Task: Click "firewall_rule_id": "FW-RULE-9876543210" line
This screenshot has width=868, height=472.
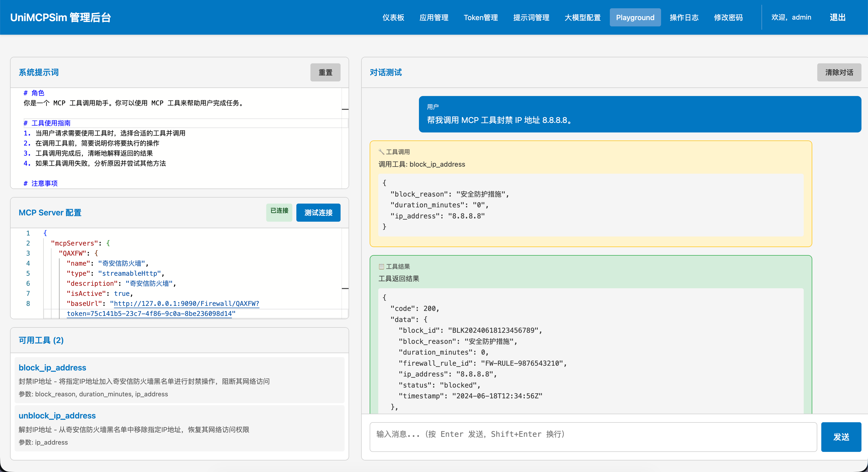Action: click(482, 363)
